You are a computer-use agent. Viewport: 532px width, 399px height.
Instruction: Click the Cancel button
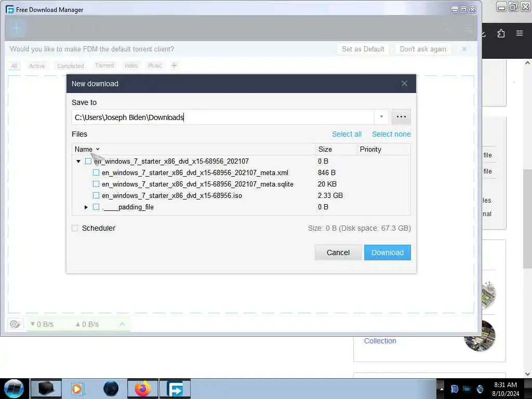(x=338, y=252)
